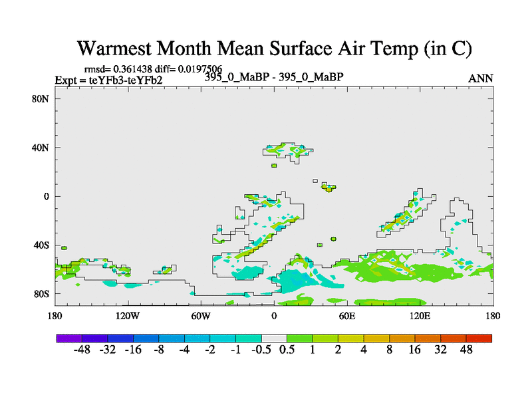Click the orange swatch between 16 and 32
Viewport: 532px width, 399px height.
(x=428, y=338)
